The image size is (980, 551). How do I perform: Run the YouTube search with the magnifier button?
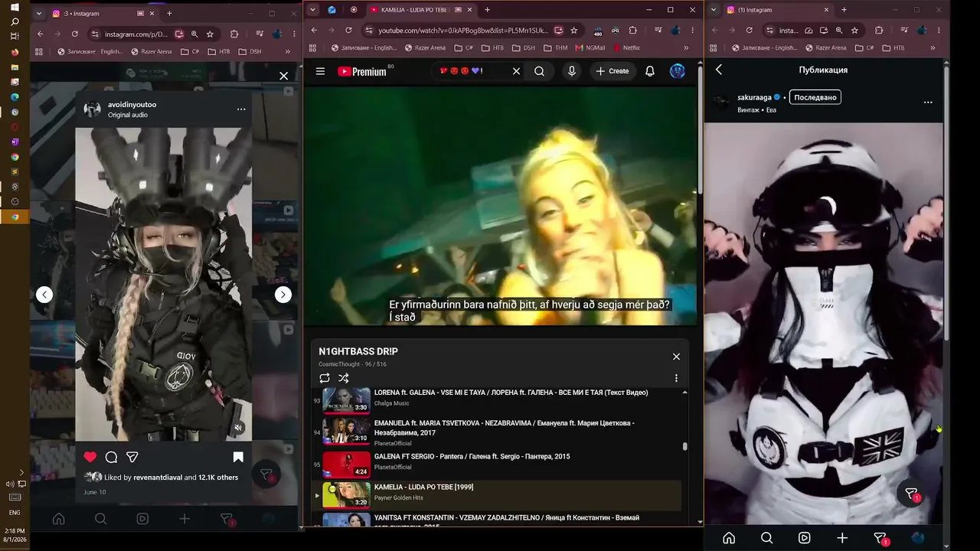tap(539, 71)
